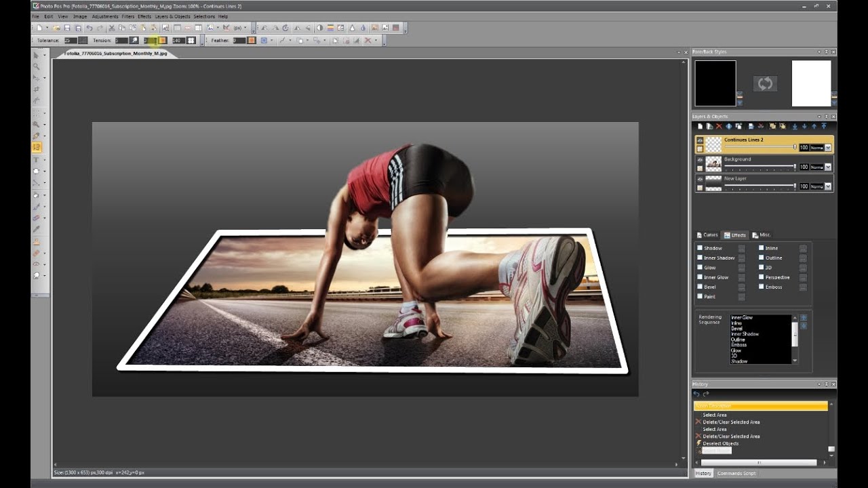Enable the Glow effect checkbox
The height and width of the screenshot is (488, 868).
tap(700, 267)
